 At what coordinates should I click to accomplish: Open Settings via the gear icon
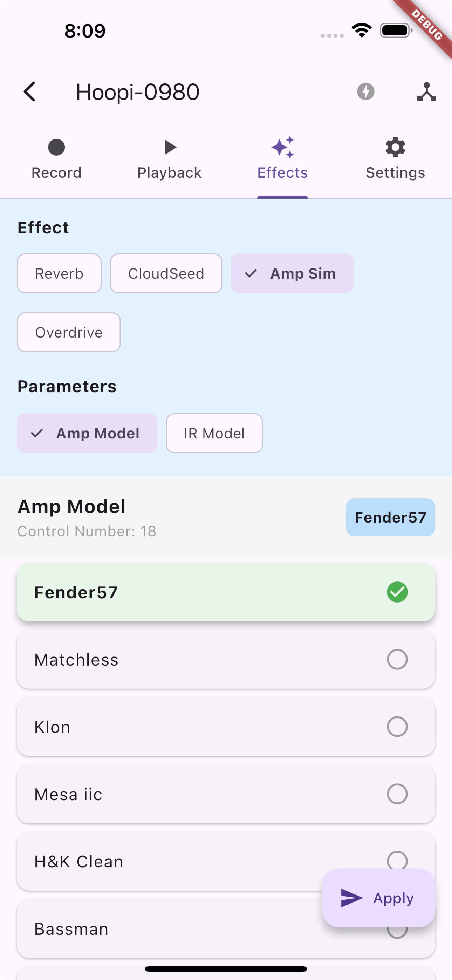[395, 147]
